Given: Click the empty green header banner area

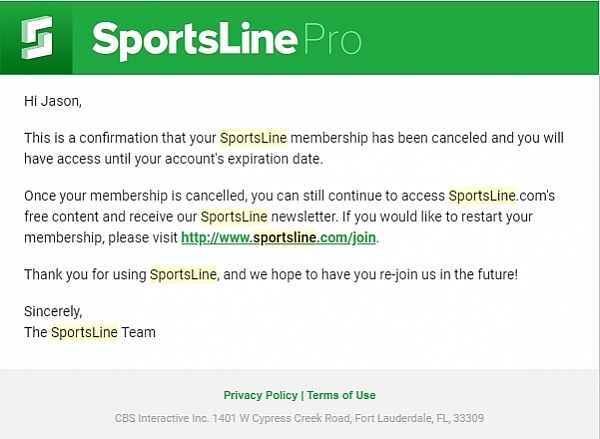Looking at the screenshot, I should pos(478,38).
